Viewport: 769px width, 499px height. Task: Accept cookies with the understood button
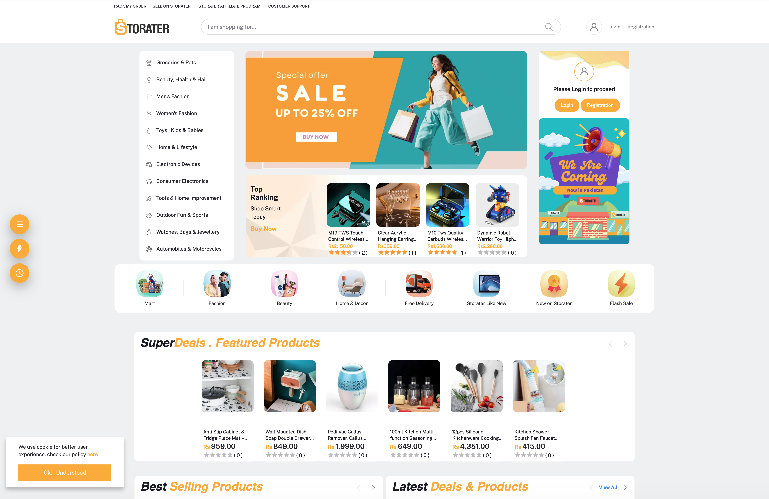64,473
